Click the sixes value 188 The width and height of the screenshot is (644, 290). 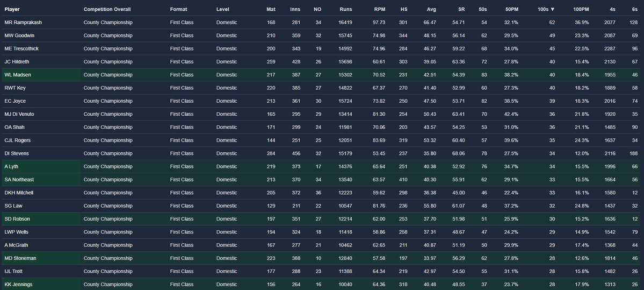634,153
